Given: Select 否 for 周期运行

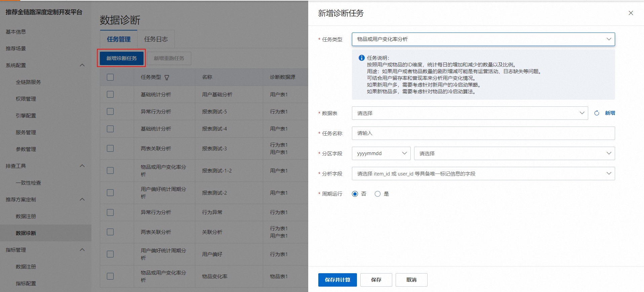Looking at the screenshot, I should (x=355, y=194).
